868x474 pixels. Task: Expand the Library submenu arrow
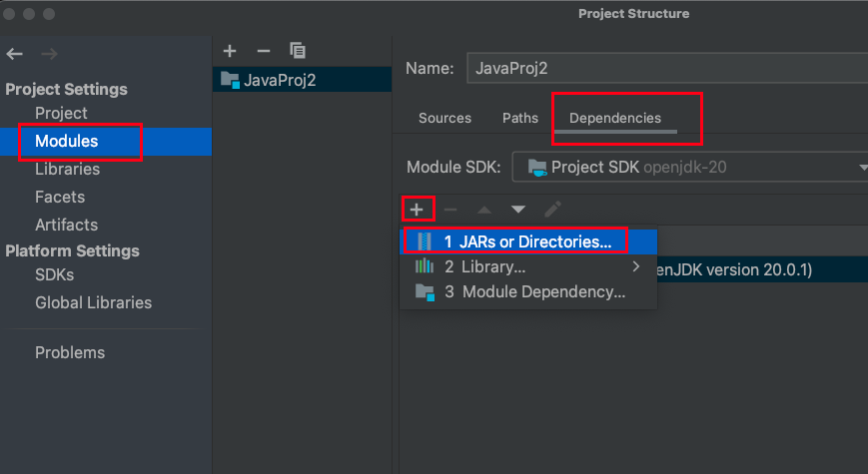click(x=636, y=266)
